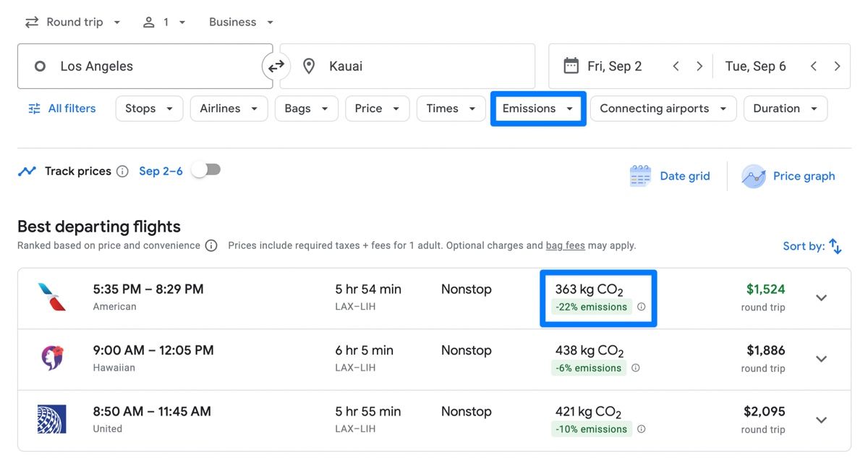Click the -22% emissions badge
The image size is (868, 469).
click(x=592, y=307)
